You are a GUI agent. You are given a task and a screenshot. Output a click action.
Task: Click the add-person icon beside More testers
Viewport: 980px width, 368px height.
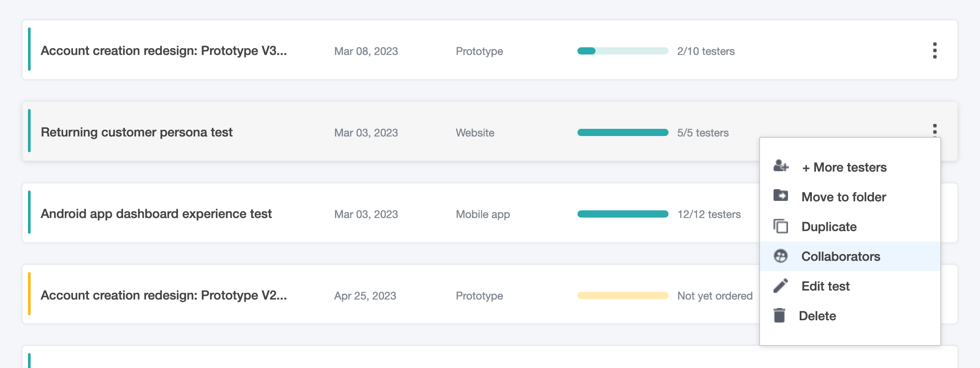(781, 166)
